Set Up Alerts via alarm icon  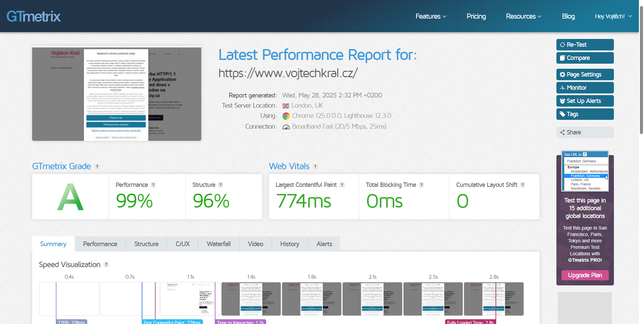[584, 101]
